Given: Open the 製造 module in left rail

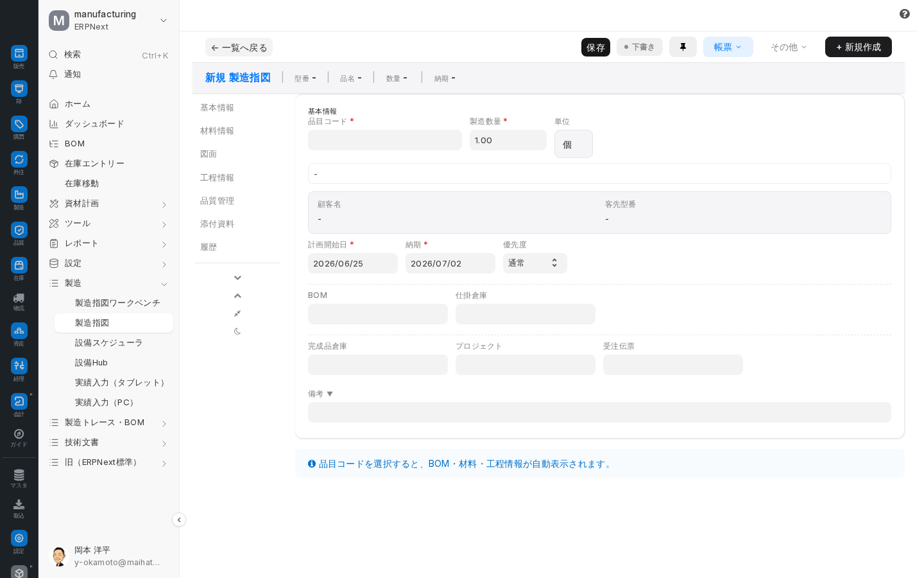Looking at the screenshot, I should point(19,195).
